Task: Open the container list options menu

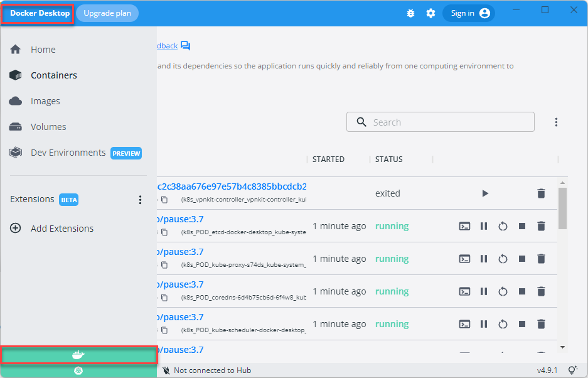Action: click(x=556, y=122)
